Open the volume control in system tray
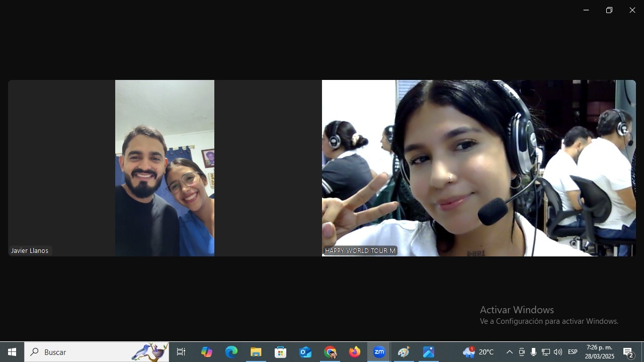Viewport: 644px width, 362px height. 557,352
